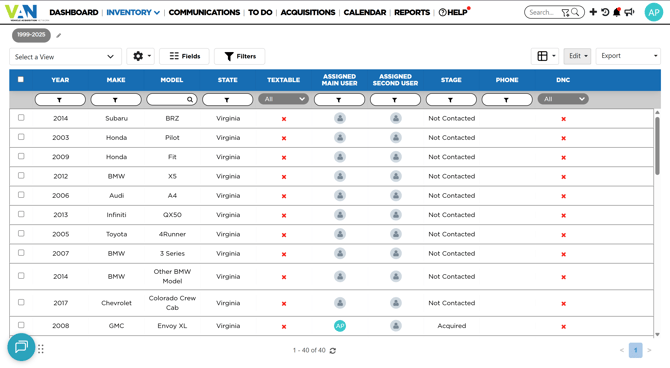Screen dimensions: 670x368
Task: Click the 1999-2025 tag
Action: click(x=31, y=35)
